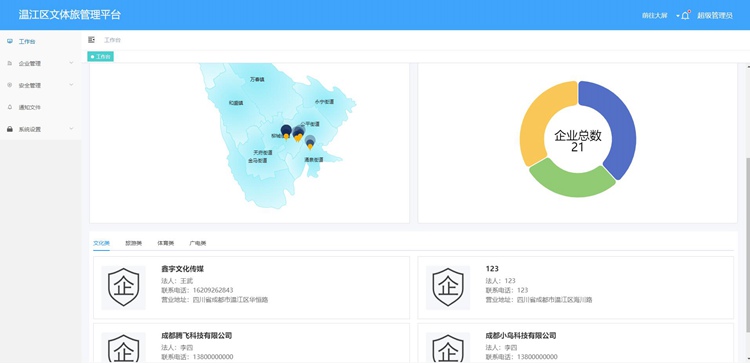Screen dimensions: 750x363
Task: Select the green 工作台 page tag
Action: click(x=100, y=57)
